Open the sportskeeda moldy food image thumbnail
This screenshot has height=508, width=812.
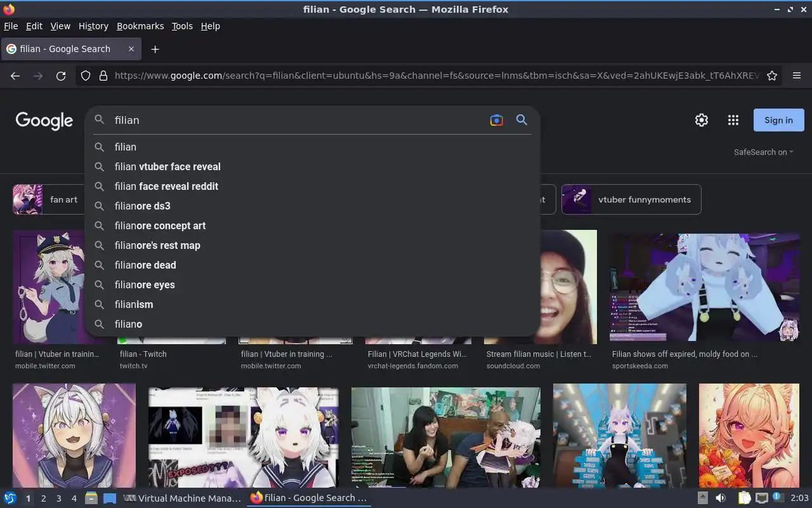point(704,287)
